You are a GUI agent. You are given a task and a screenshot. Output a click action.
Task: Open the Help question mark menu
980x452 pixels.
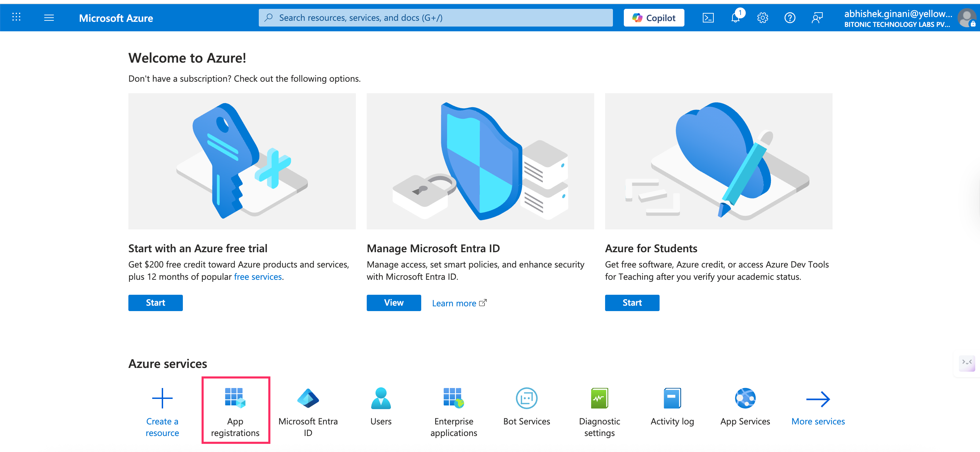point(790,18)
